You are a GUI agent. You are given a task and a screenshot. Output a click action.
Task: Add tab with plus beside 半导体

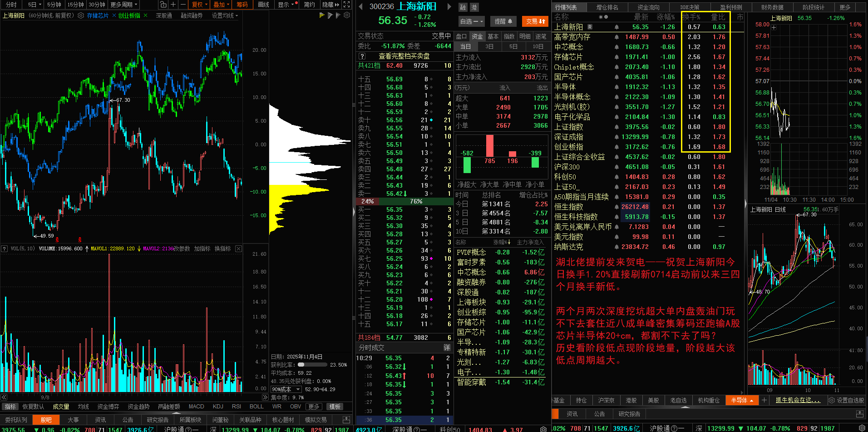764,400
